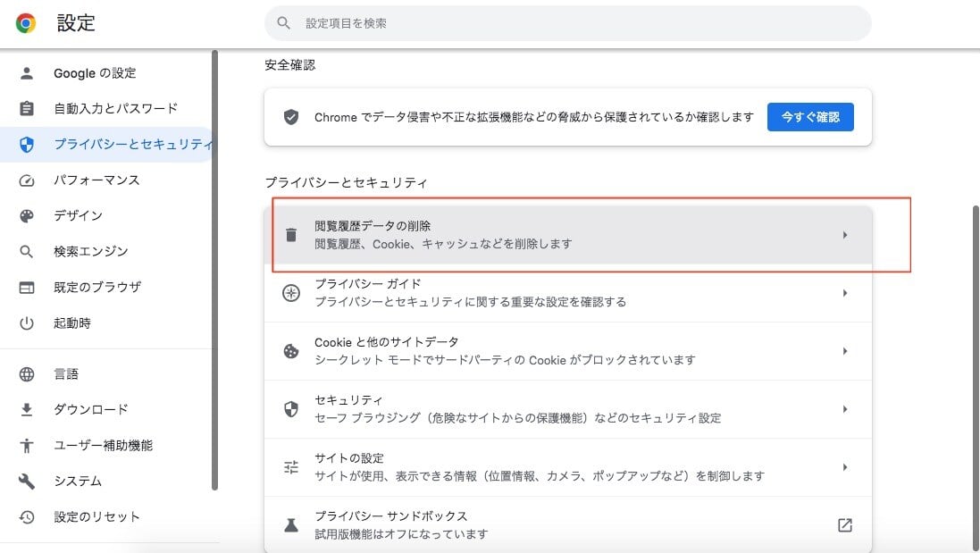Screen dimensions: 980x553
Task: Open プライバシー ガイド row
Action: click(x=567, y=293)
